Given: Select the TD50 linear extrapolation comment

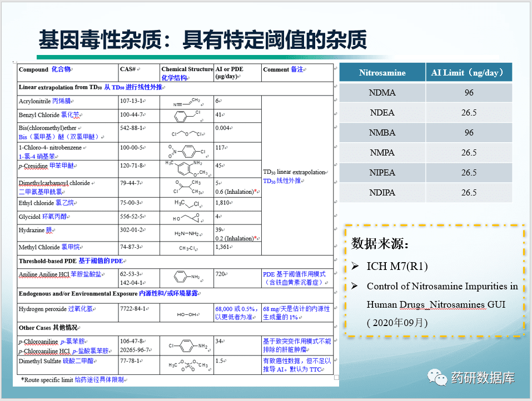Looking at the screenshot, I should [x=295, y=176].
